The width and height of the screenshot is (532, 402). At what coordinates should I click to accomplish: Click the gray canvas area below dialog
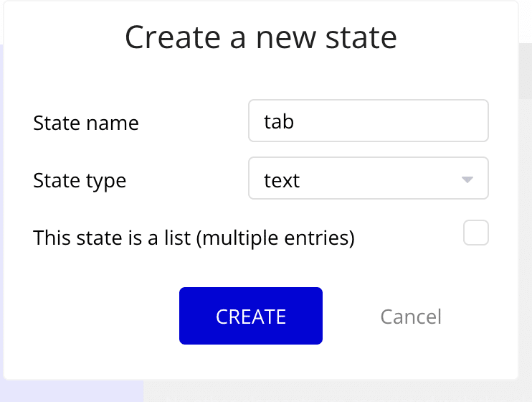[338, 391]
